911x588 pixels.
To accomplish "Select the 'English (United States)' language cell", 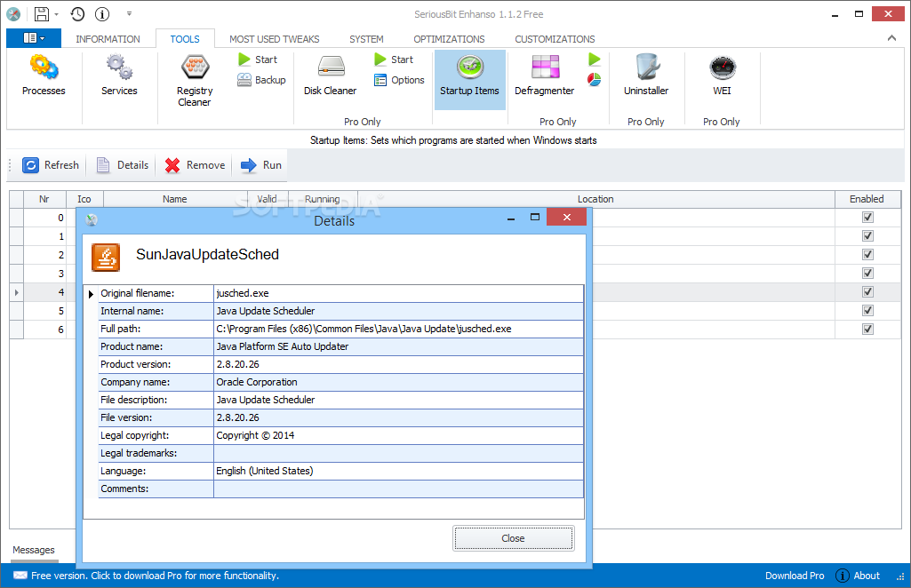I will (398, 471).
